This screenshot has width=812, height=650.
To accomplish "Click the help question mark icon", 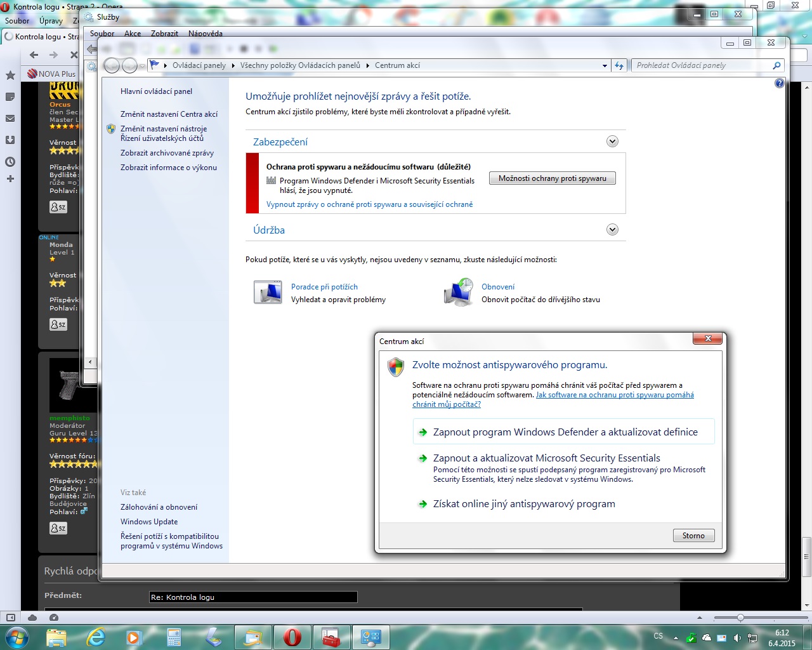I will point(779,83).
